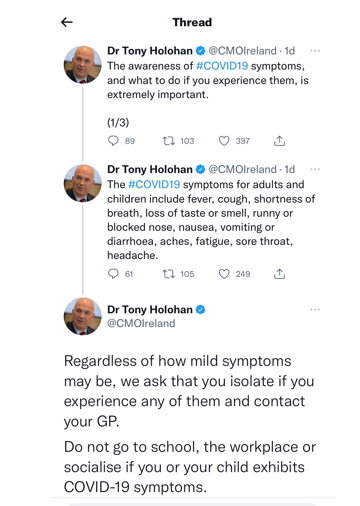360x506 pixels.
Task: Click #COVID19 hashtag in first tweet
Action: click(x=222, y=66)
